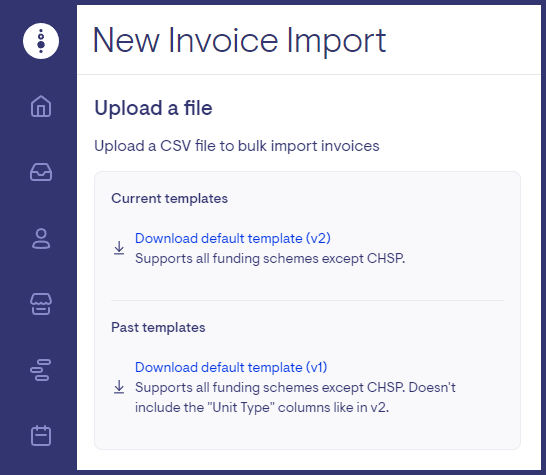Click the round app logo in sidebar
This screenshot has width=546, height=475.
click(41, 41)
